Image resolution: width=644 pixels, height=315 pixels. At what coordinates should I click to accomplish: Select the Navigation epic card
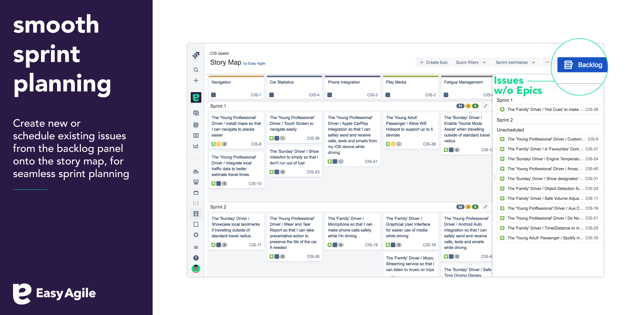coord(236,87)
